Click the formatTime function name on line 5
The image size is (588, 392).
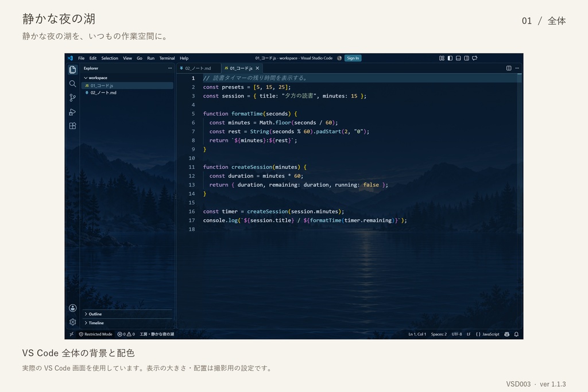(247, 114)
